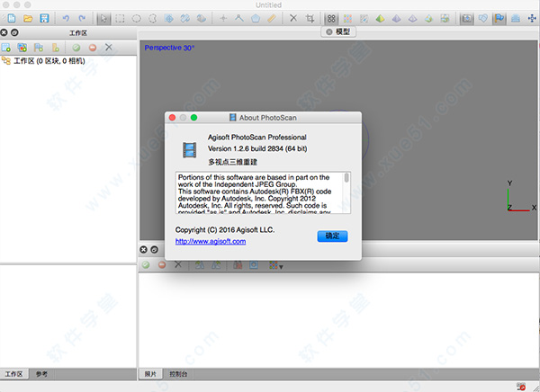Click remove cameras X in photos pane
The height and width of the screenshot is (392, 540).
(x=178, y=264)
